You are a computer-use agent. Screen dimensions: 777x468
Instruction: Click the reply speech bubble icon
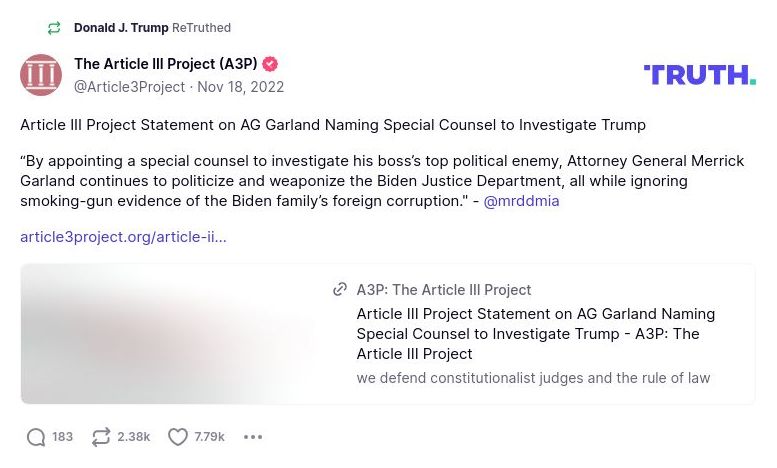36,437
